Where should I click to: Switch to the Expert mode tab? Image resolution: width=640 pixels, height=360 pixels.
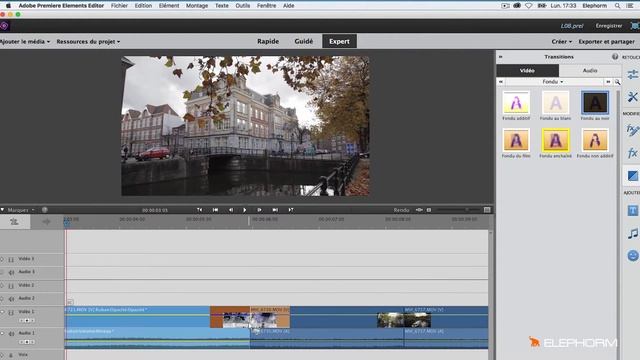[x=339, y=41]
